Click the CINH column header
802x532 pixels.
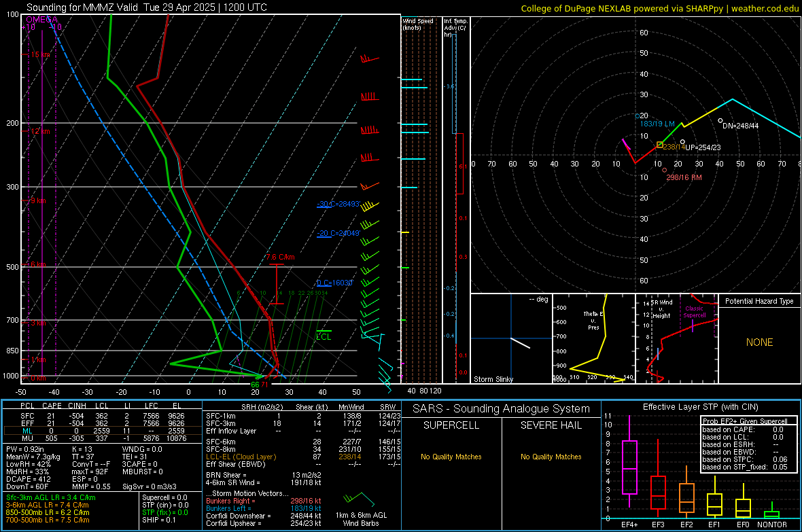[77, 406]
